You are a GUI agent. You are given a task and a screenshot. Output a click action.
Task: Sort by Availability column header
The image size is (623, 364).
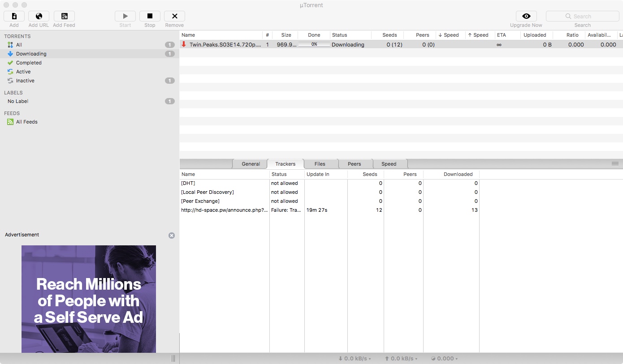(x=601, y=35)
